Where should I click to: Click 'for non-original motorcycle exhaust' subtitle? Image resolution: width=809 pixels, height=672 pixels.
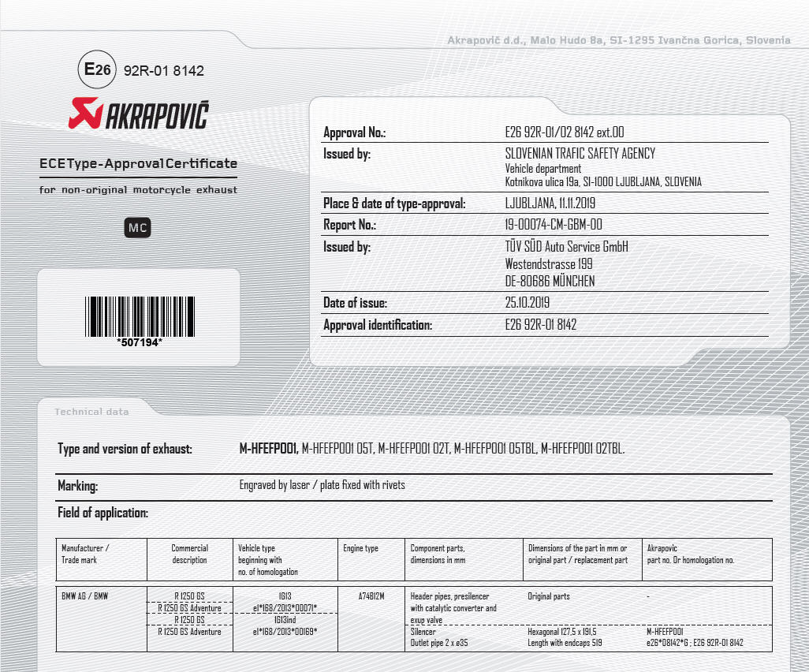(138, 190)
